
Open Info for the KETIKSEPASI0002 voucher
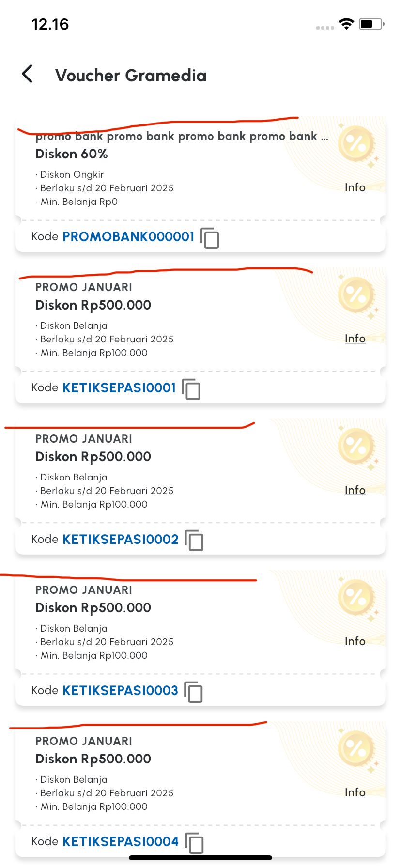click(x=355, y=490)
